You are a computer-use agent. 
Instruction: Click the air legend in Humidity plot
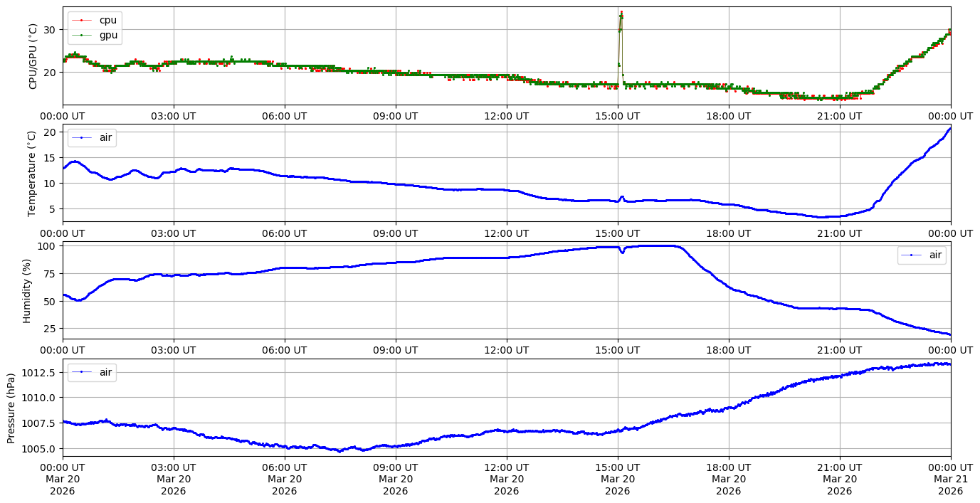coord(922,255)
